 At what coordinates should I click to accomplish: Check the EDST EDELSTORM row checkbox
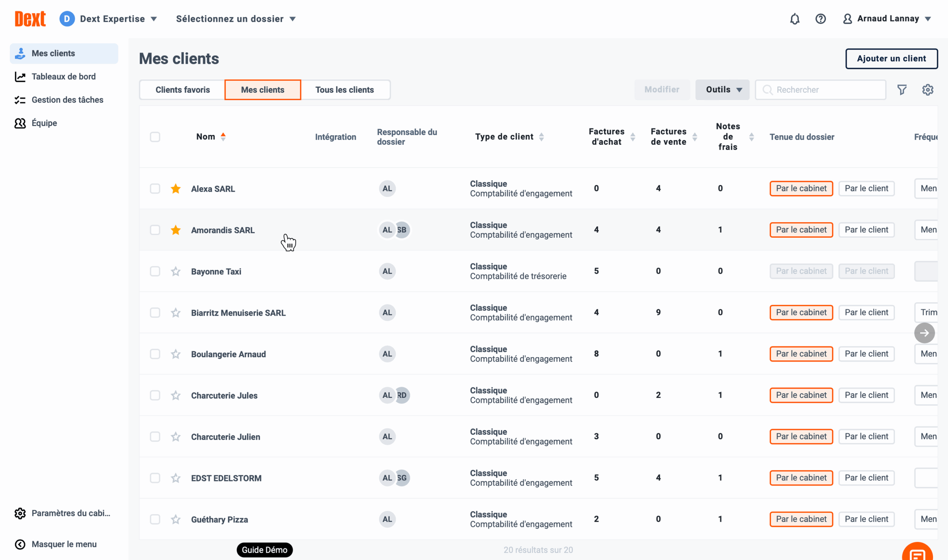[155, 478]
